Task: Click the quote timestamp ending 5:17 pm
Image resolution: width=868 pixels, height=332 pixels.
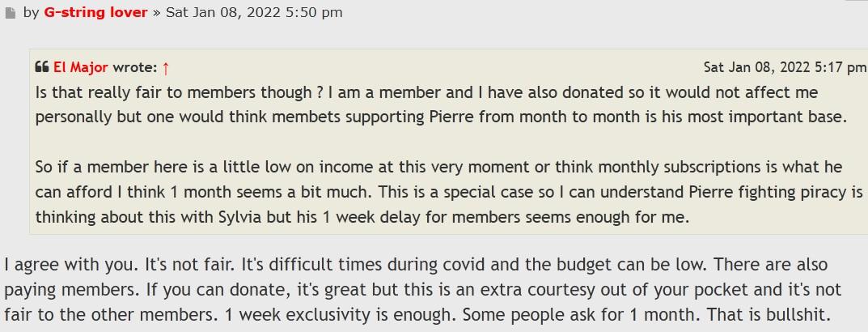Action: (784, 68)
